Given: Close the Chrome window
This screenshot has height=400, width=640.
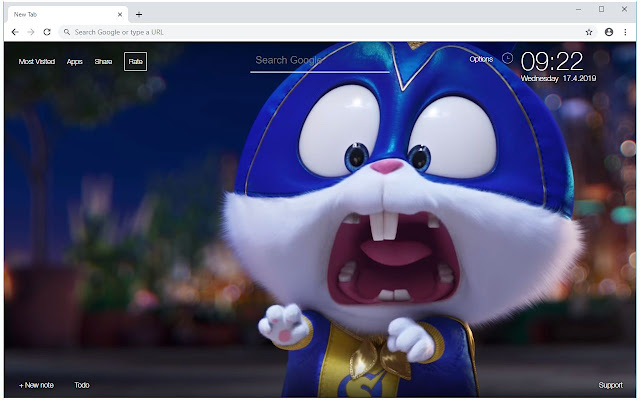Looking at the screenshot, I should [x=624, y=9].
